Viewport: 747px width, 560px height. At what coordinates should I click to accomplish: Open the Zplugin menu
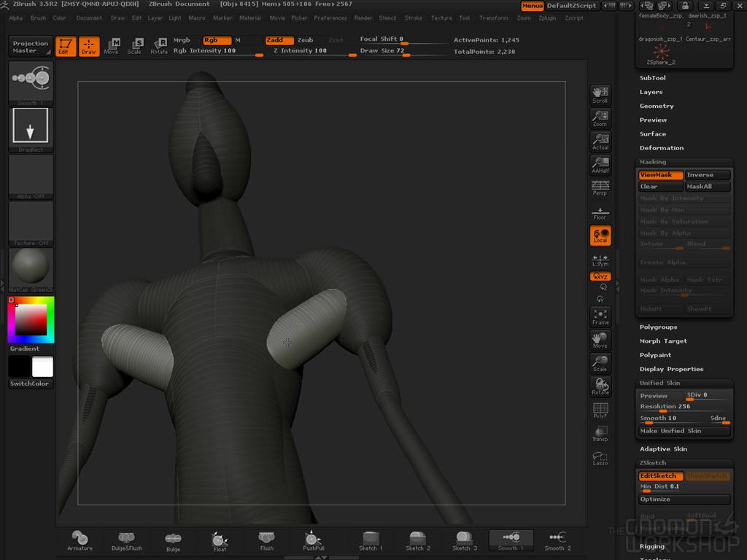pos(547,17)
